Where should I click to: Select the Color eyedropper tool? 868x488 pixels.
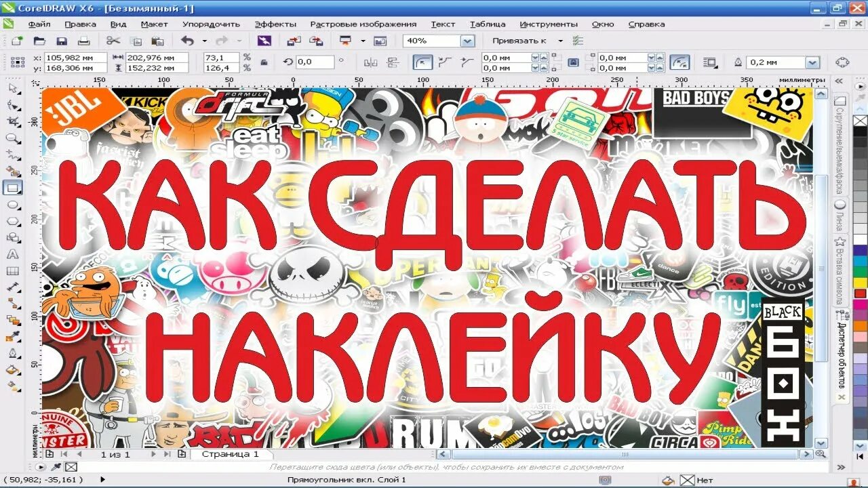pyautogui.click(x=13, y=337)
